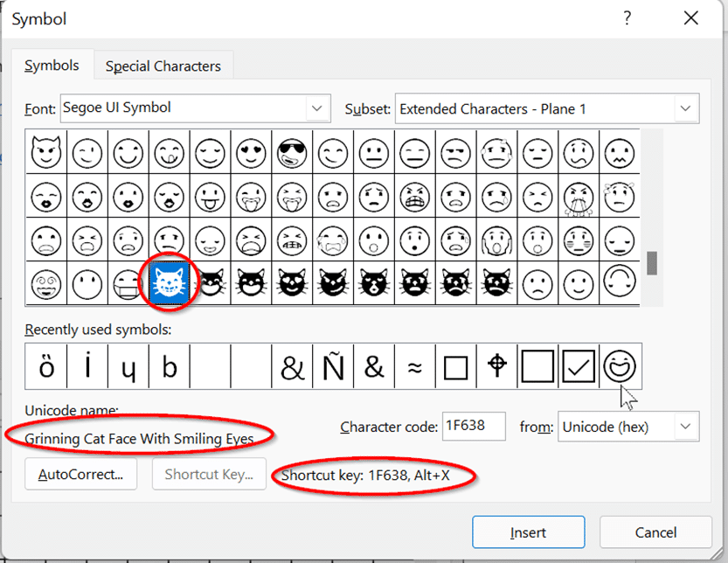This screenshot has height=563, width=728.
Task: Open the 'from' Unicode (hex) dropdown
Action: point(685,427)
